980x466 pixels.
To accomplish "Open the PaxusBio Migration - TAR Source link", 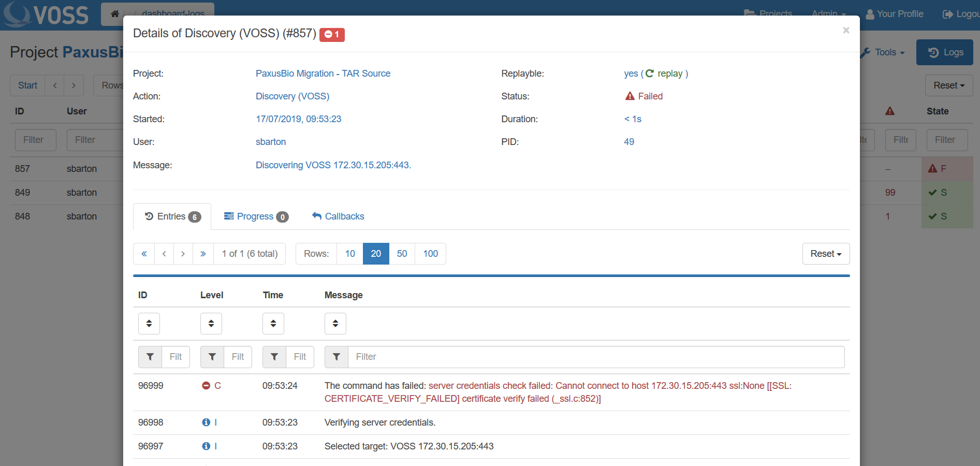I will (323, 74).
